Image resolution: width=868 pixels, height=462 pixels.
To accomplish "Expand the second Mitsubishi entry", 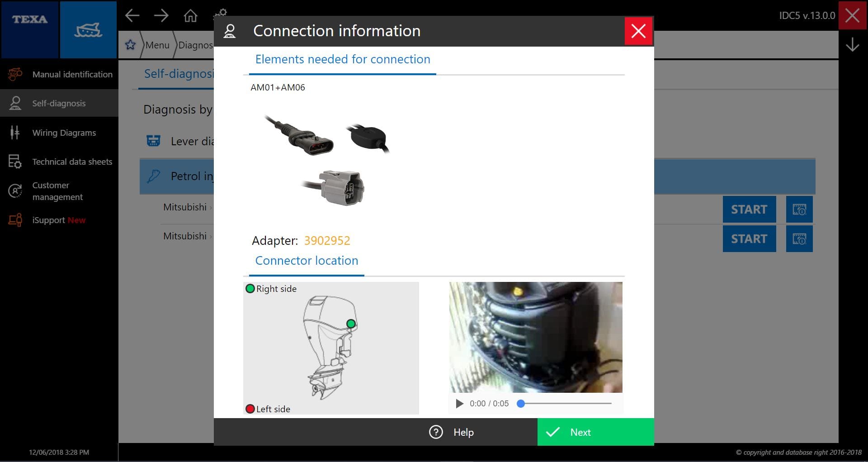I will [186, 236].
